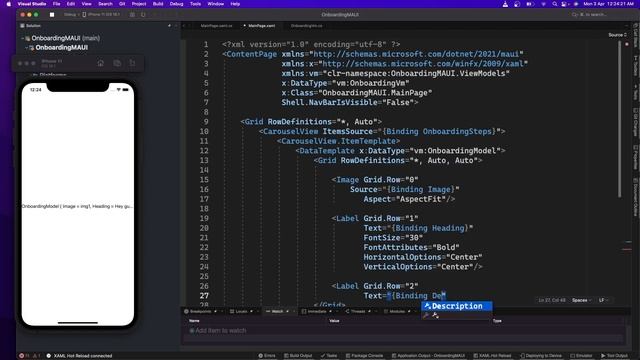Open the Locals debug pad tab
640x360 pixels.
click(241, 311)
